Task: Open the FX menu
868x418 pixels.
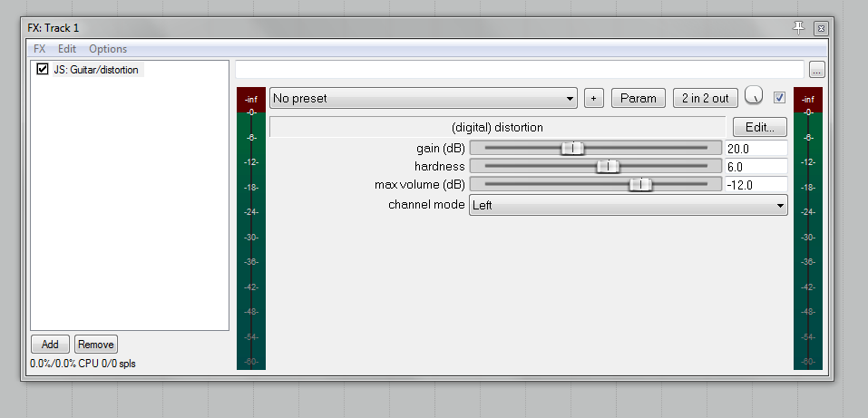Action: (x=39, y=49)
